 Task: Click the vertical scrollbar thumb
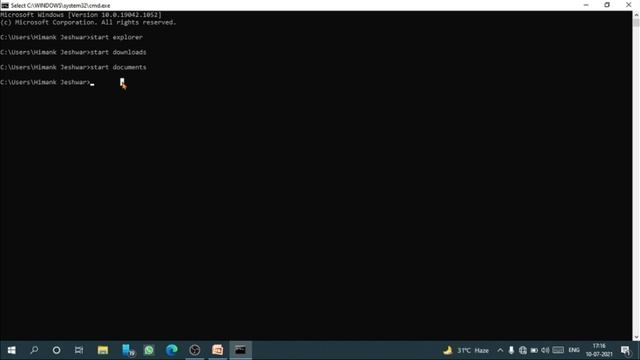tap(636, 23)
